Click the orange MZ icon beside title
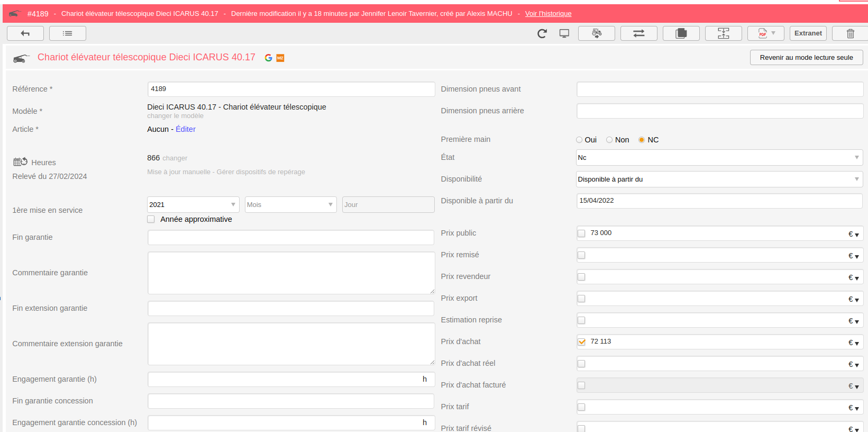The height and width of the screenshot is (432, 868). click(x=280, y=58)
